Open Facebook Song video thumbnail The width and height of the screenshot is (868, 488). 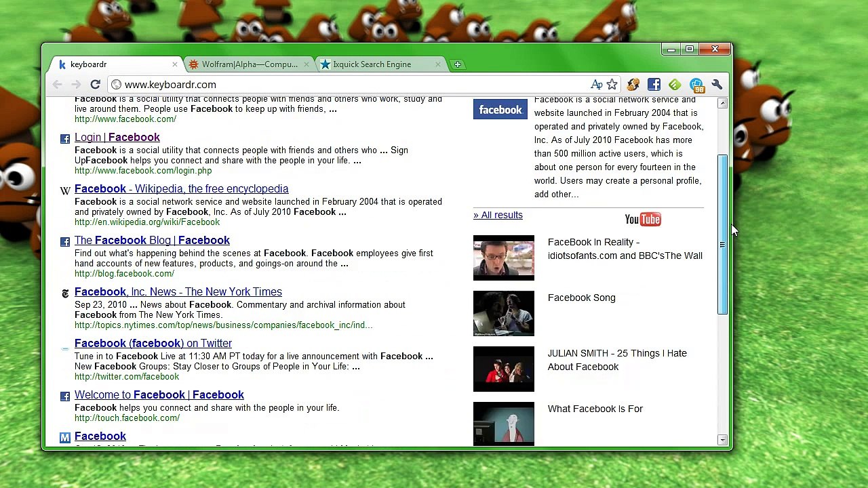click(x=504, y=313)
